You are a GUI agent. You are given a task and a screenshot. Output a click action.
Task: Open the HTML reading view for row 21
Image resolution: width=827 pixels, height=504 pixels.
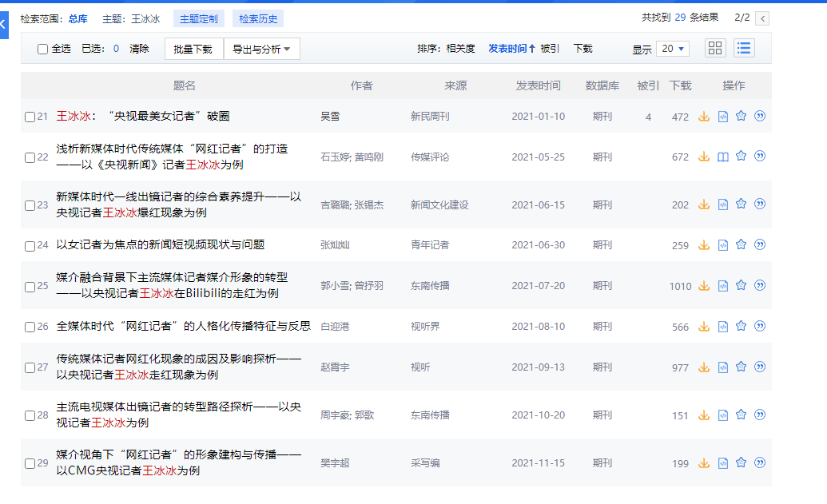pos(723,117)
